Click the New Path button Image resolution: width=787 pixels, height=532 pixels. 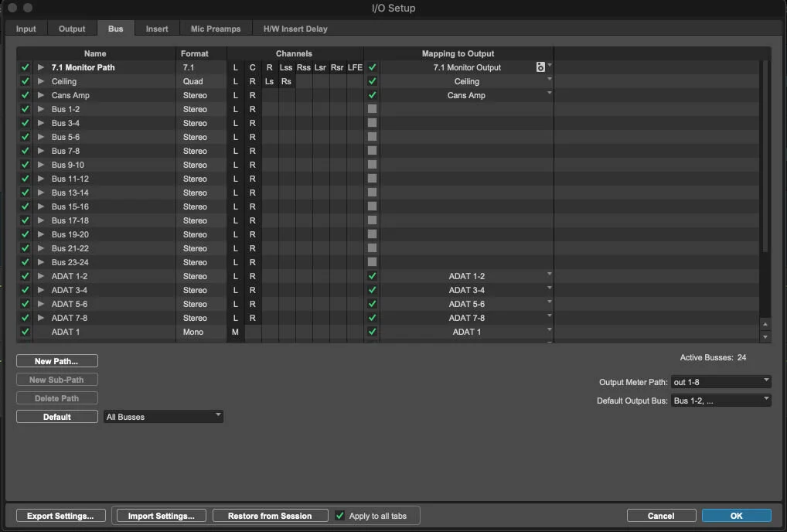(56, 360)
